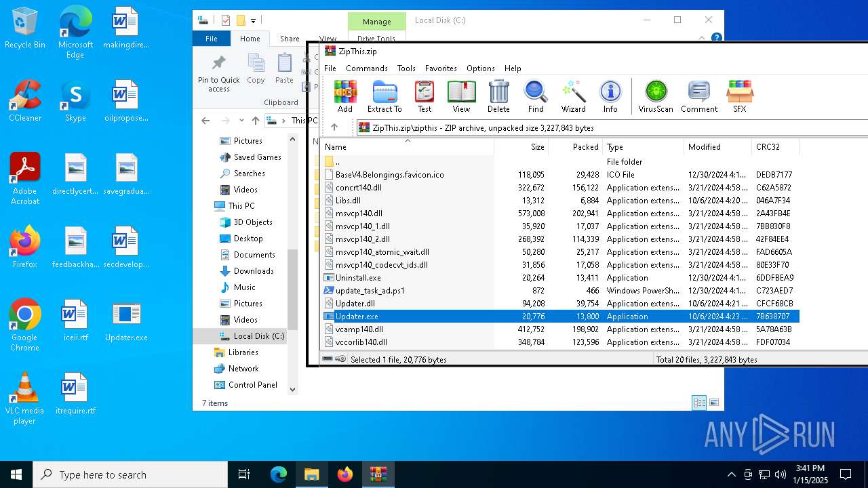Select BaseV4.Belongings.favicon.ico file
Image resolution: width=868 pixels, height=488 pixels.
[389, 175]
